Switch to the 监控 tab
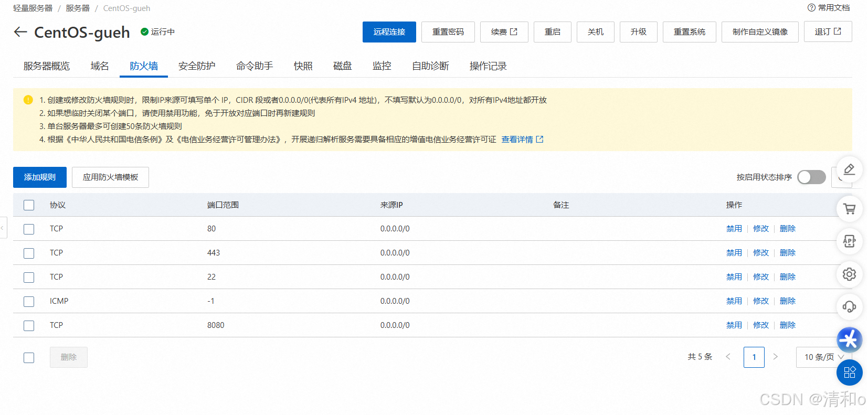868x415 pixels. pos(382,66)
